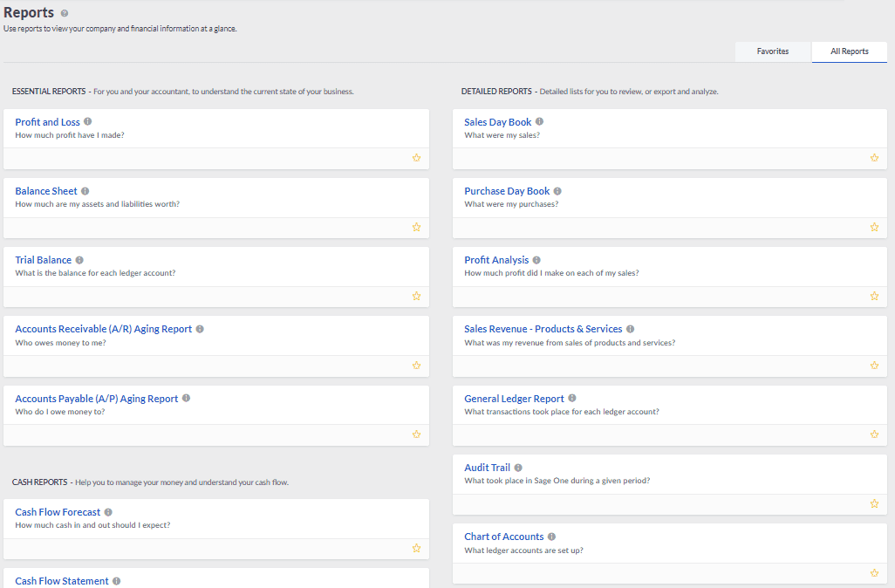Click the Accounts Payable Aging info icon
This screenshot has height=588, width=895.
point(185,398)
